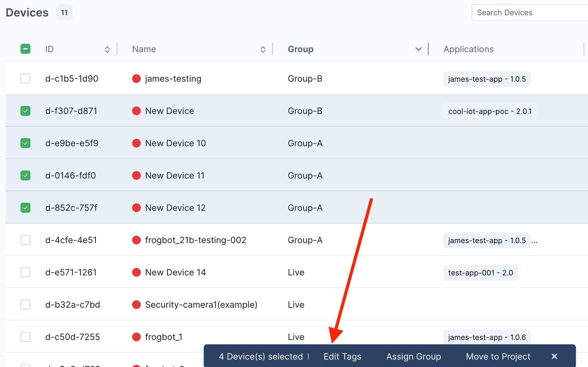The image size is (588, 367).
Task: Show more applications for frogbot_21b-testing-002
Action: (534, 241)
